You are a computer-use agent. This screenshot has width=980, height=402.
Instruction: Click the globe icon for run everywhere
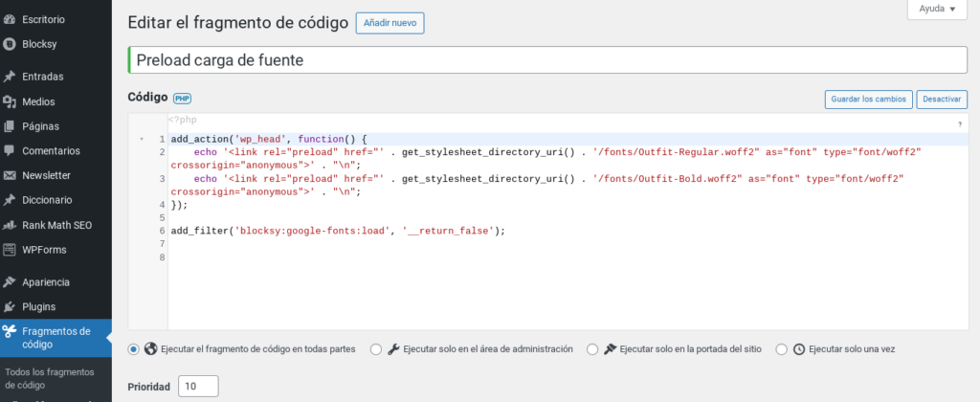(150, 349)
